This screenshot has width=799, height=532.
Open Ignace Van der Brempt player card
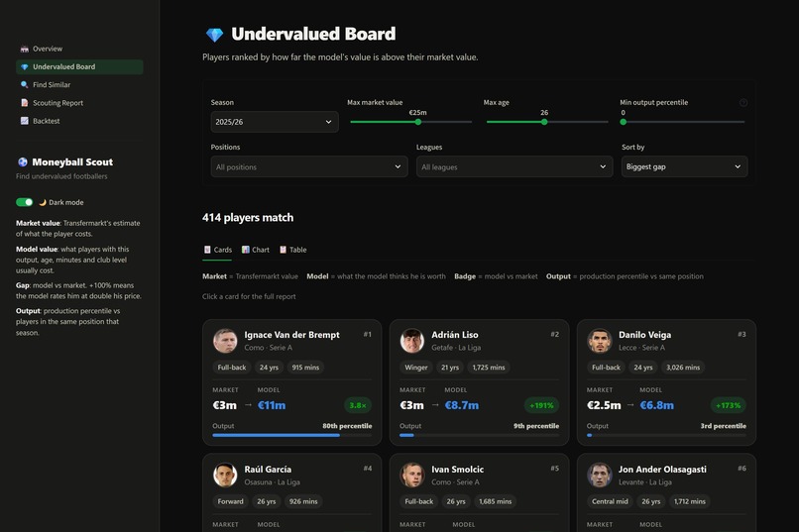292,382
